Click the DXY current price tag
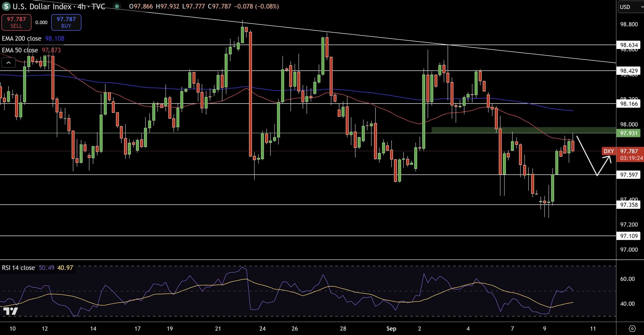Viewport: 644px width, 335px height. pyautogui.click(x=608, y=151)
